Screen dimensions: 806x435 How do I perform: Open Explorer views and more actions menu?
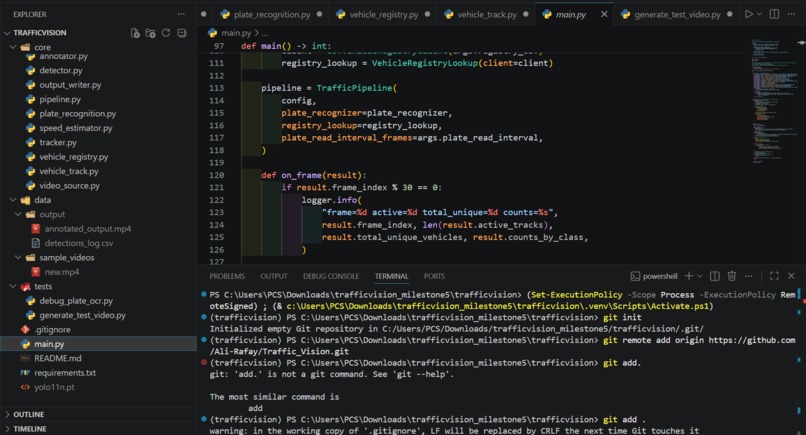tap(181, 14)
